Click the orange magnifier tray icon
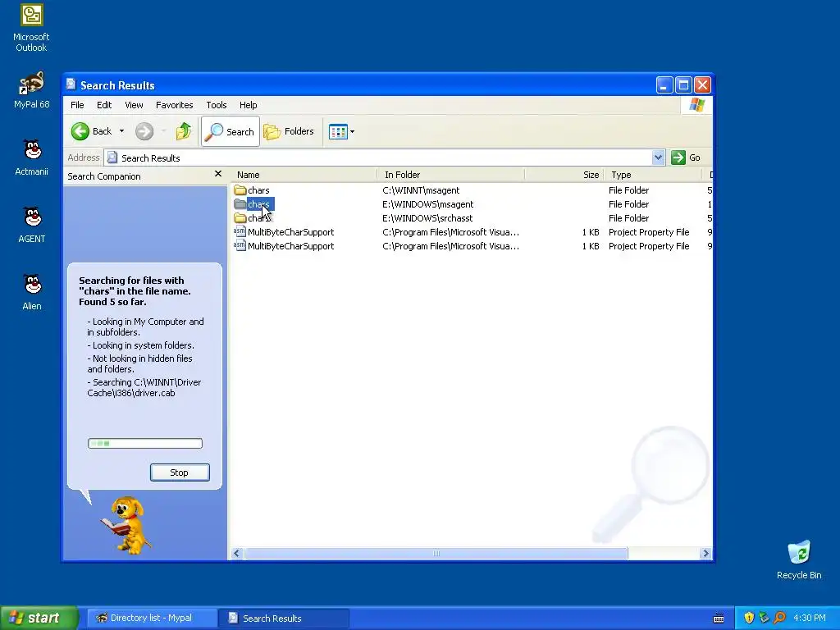840x630 pixels. (779, 619)
